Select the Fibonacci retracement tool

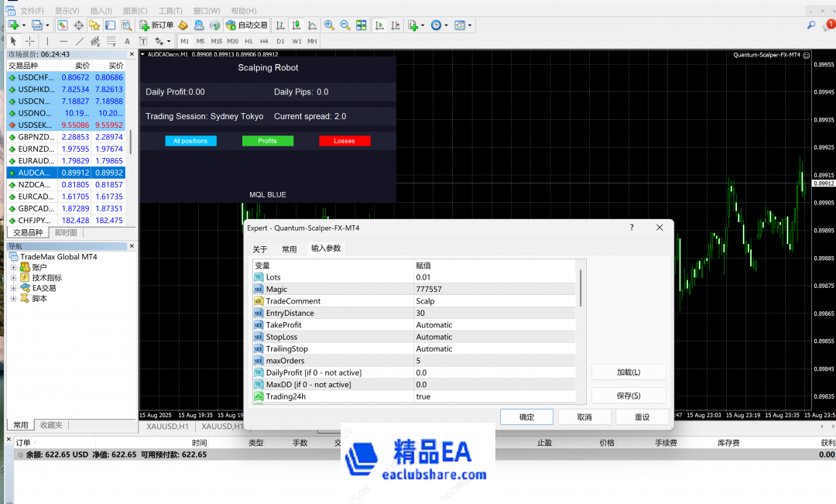click(111, 41)
